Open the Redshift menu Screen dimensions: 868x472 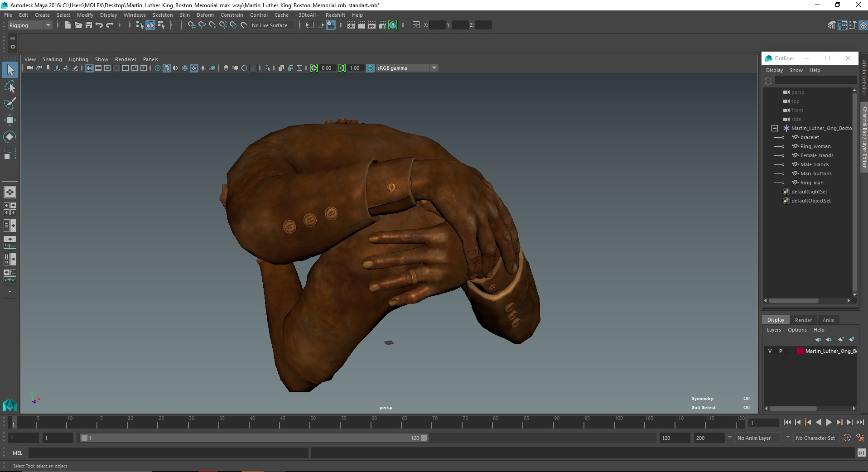pyautogui.click(x=335, y=15)
